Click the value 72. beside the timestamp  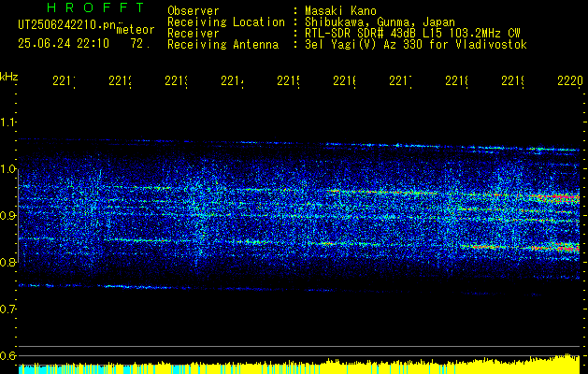(x=140, y=44)
